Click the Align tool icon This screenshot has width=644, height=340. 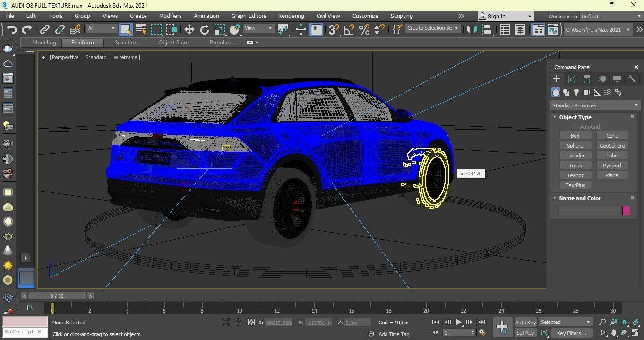click(487, 30)
